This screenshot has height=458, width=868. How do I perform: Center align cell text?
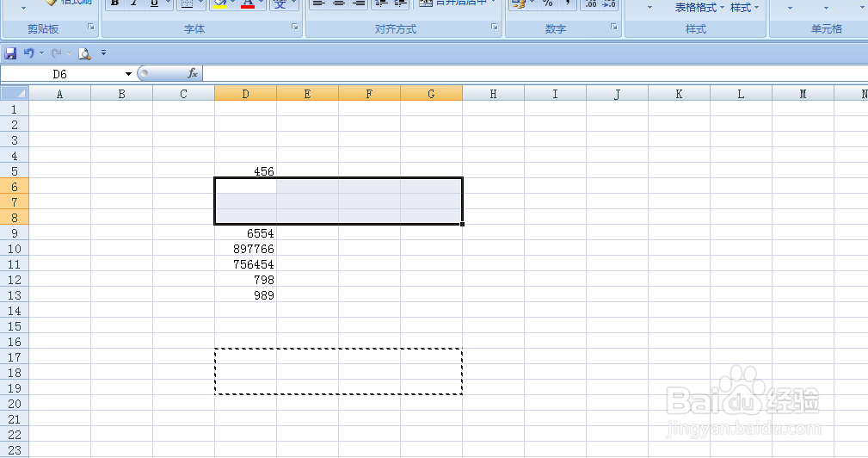pos(339,3)
